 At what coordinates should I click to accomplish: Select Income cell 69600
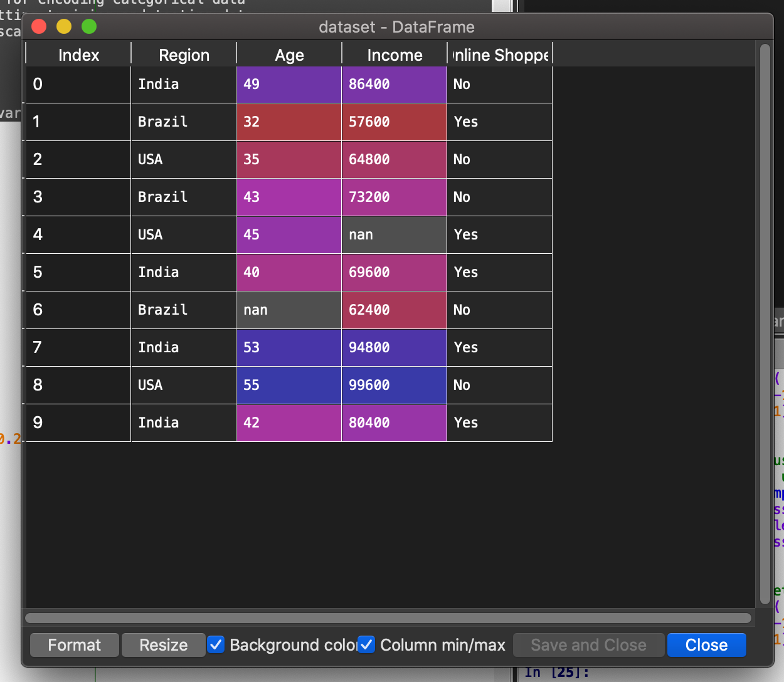[x=394, y=273]
